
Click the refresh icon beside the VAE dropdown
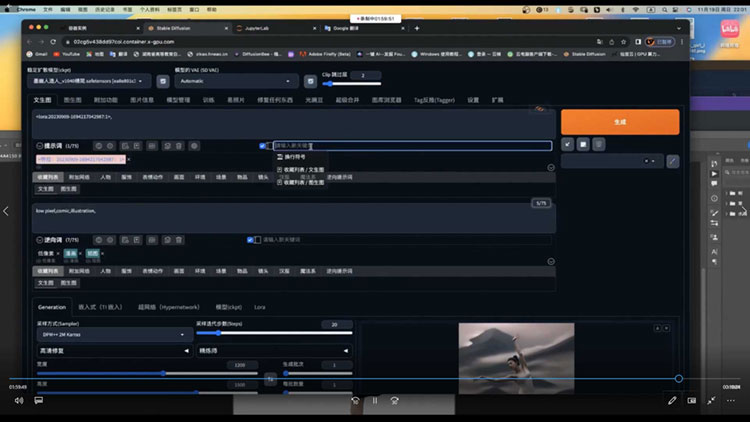[309, 80]
